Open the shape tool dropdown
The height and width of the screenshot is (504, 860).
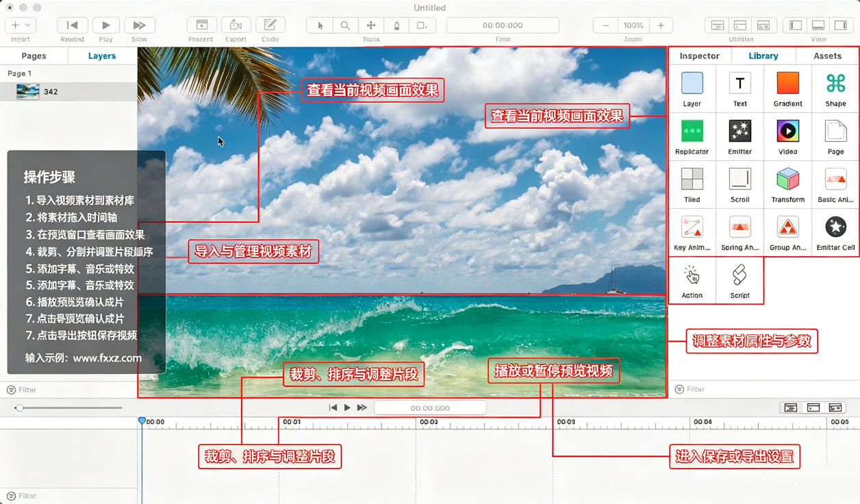[422, 25]
